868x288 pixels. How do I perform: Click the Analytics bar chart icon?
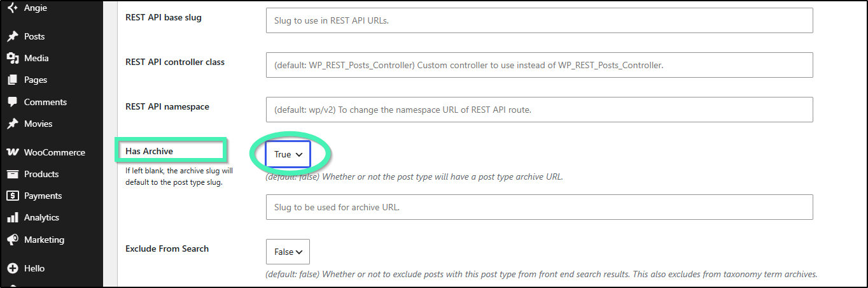pyautogui.click(x=12, y=217)
